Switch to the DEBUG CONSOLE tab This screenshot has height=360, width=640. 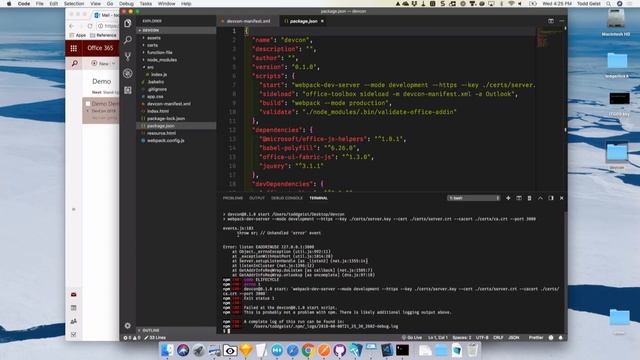pyautogui.click(x=287, y=198)
